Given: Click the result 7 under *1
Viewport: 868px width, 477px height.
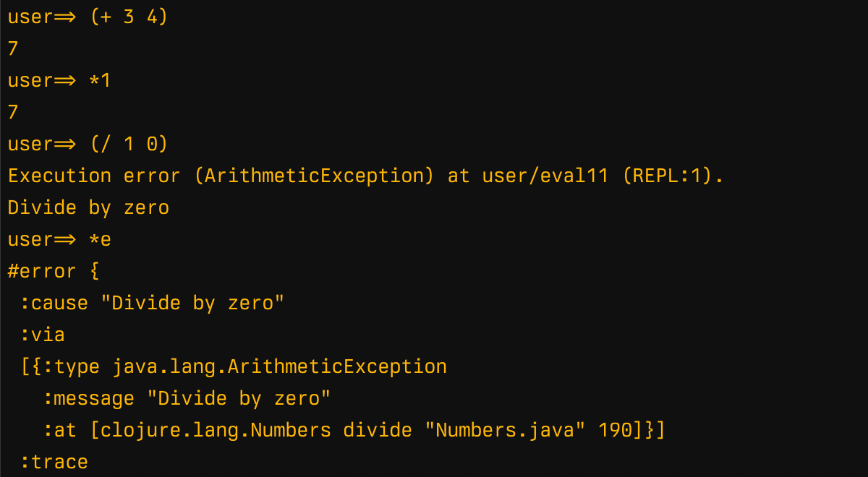Looking at the screenshot, I should [13, 112].
